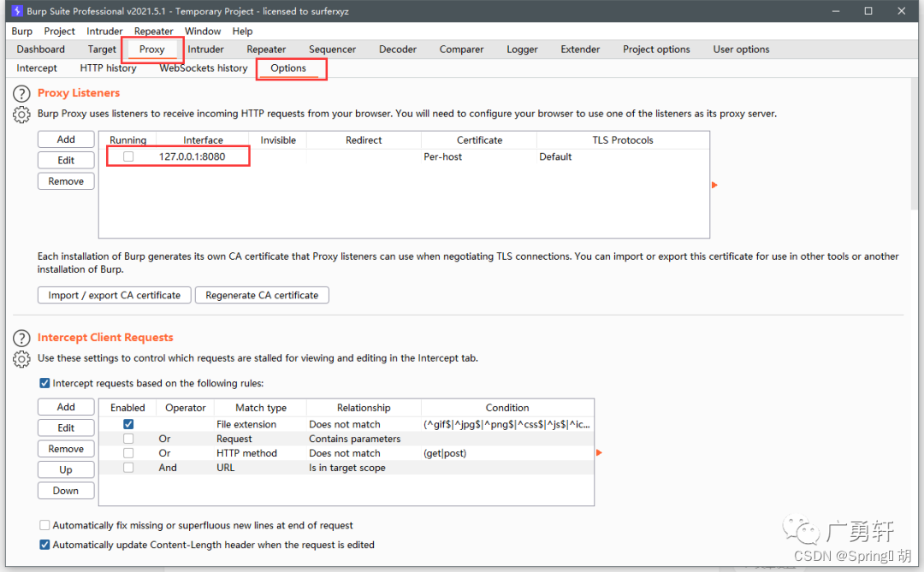Switch to the Intruder tool tab
This screenshot has height=572, width=924.
(205, 50)
